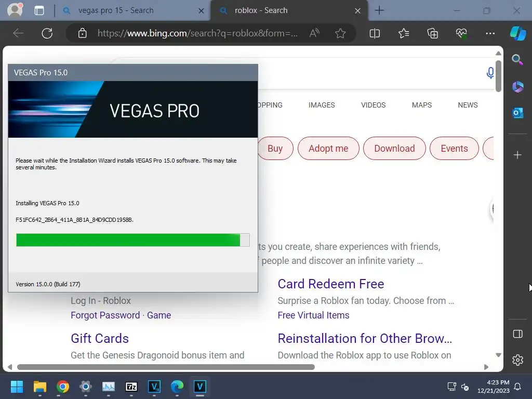Open Collections panel

[x=433, y=33]
